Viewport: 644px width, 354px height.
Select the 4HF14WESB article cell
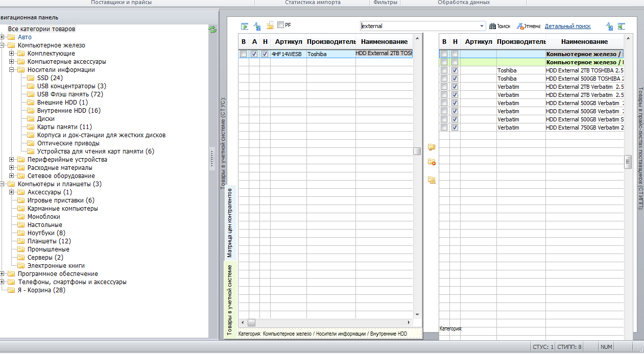[289, 54]
